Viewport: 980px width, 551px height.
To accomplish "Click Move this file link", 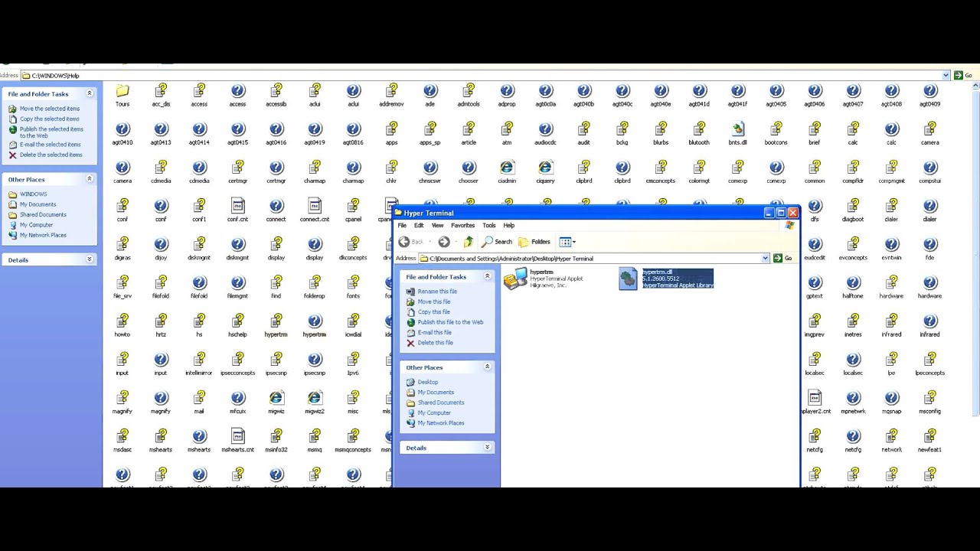I will (x=434, y=302).
